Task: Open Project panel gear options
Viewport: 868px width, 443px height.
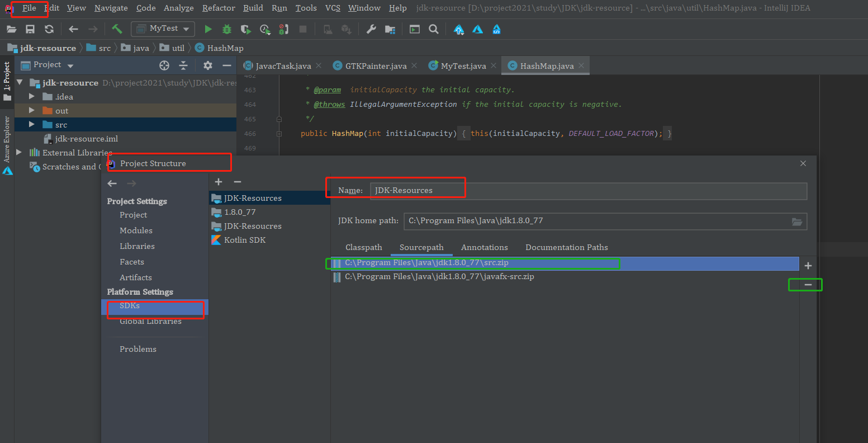Action: 208,65
